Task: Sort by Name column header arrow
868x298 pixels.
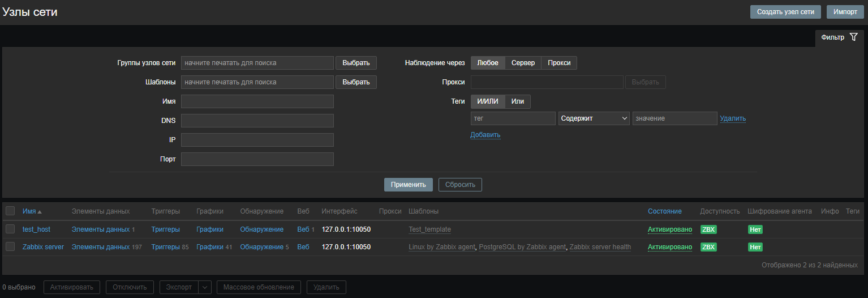Action: [x=40, y=211]
